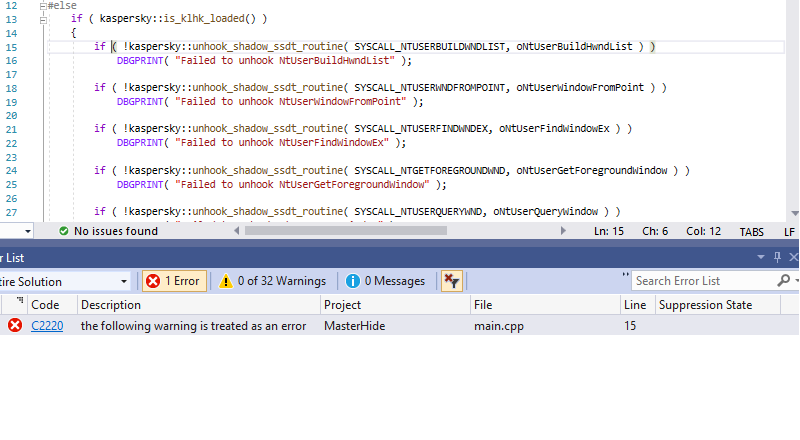
Task: Select the error description text row
Action: [193, 326]
